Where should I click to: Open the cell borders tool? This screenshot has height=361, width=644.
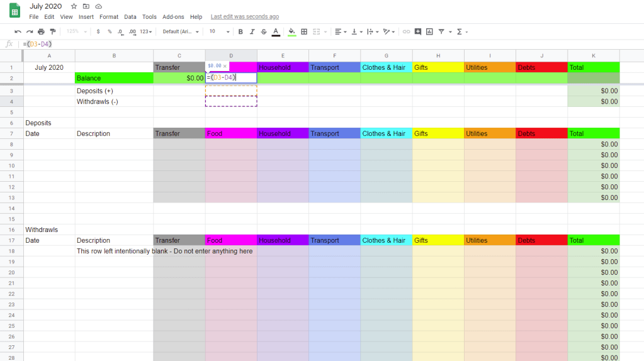[304, 31]
